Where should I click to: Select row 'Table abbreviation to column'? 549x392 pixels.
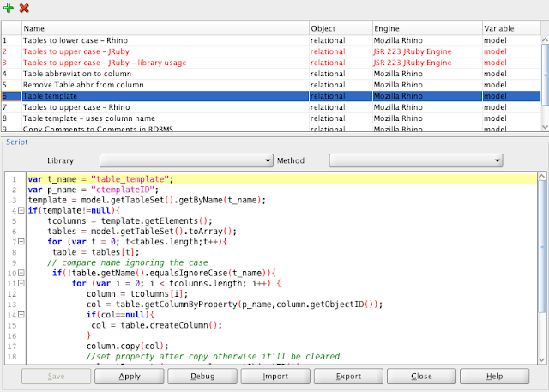(271, 74)
